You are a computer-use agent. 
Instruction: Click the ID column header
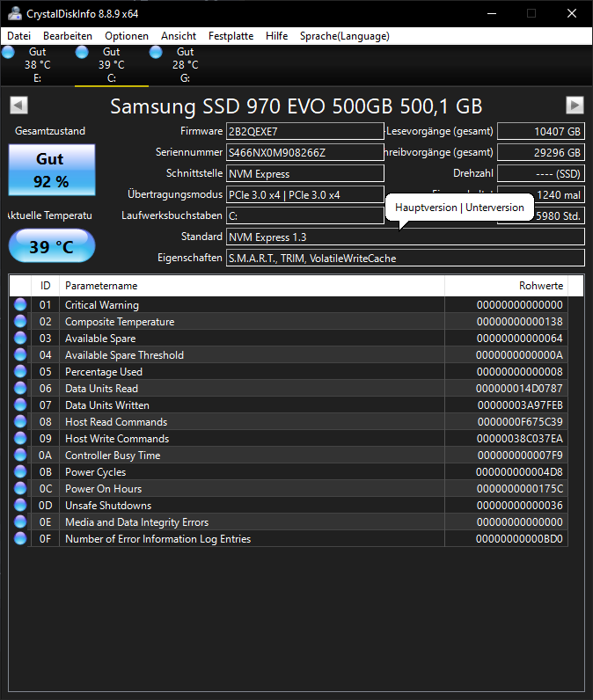tap(45, 286)
